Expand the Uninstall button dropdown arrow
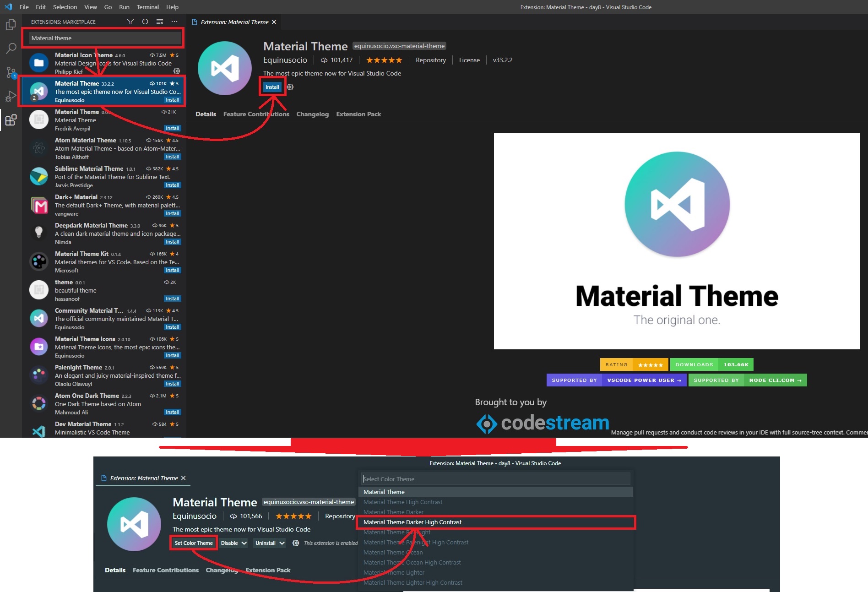Image resolution: width=868 pixels, height=592 pixels. (282, 543)
